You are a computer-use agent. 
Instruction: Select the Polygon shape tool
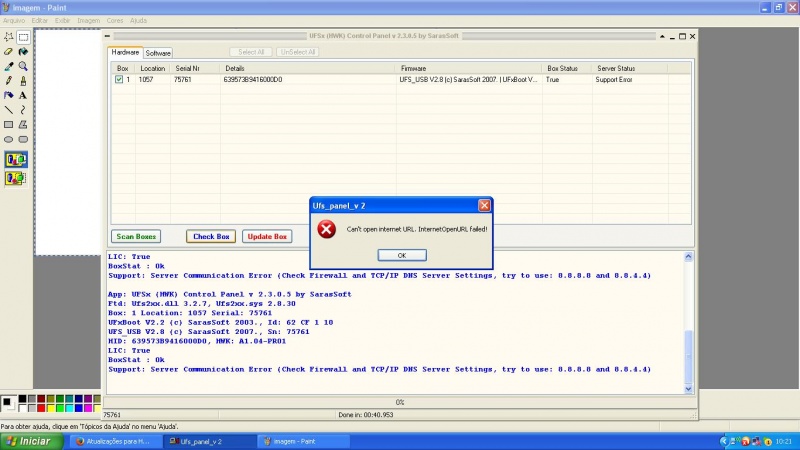point(23,124)
